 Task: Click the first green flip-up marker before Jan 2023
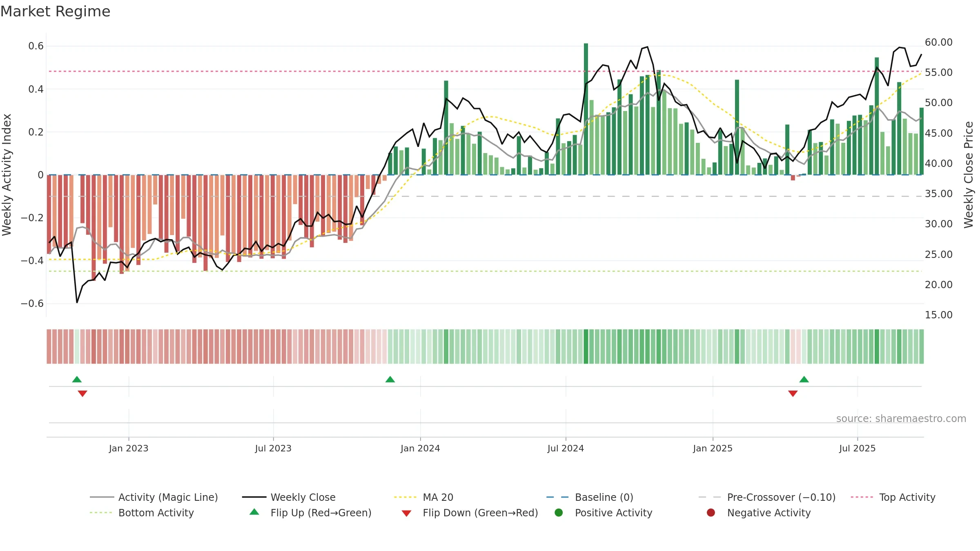pyautogui.click(x=77, y=380)
